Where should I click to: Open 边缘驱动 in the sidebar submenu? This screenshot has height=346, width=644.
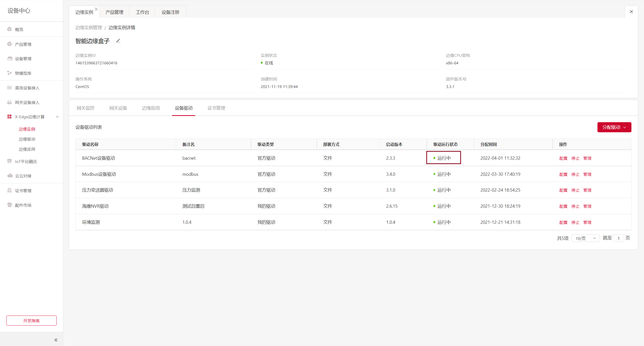[27, 139]
